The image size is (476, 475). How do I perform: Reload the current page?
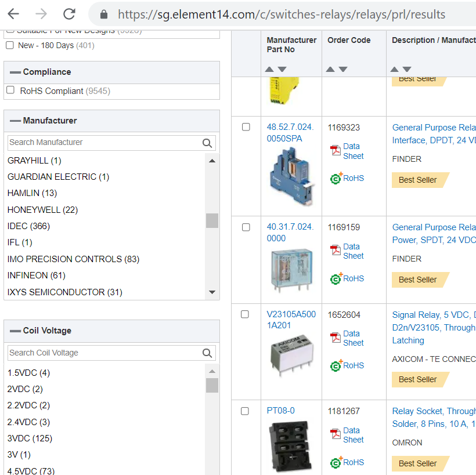69,14
